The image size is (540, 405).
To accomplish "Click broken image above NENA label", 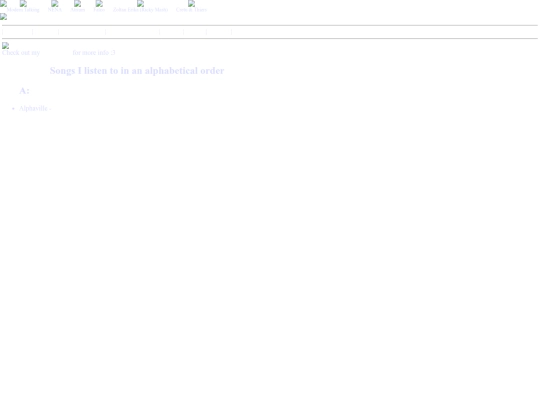I will (x=55, y=3).
